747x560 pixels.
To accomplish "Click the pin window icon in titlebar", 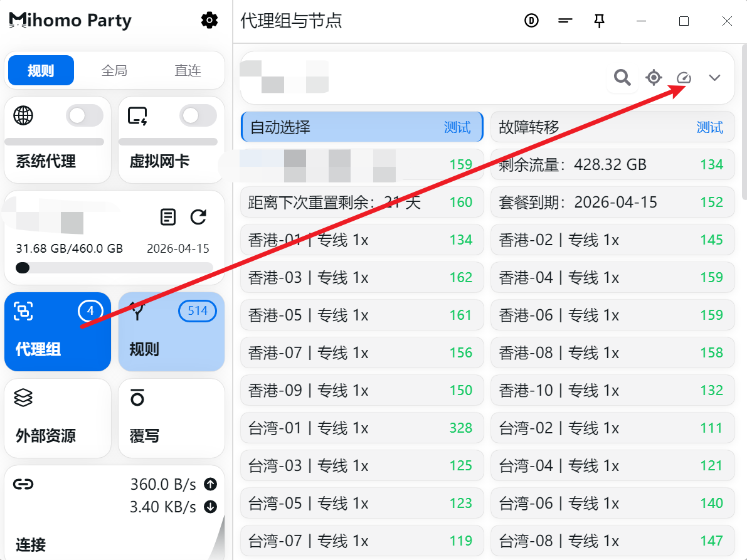I will click(600, 21).
